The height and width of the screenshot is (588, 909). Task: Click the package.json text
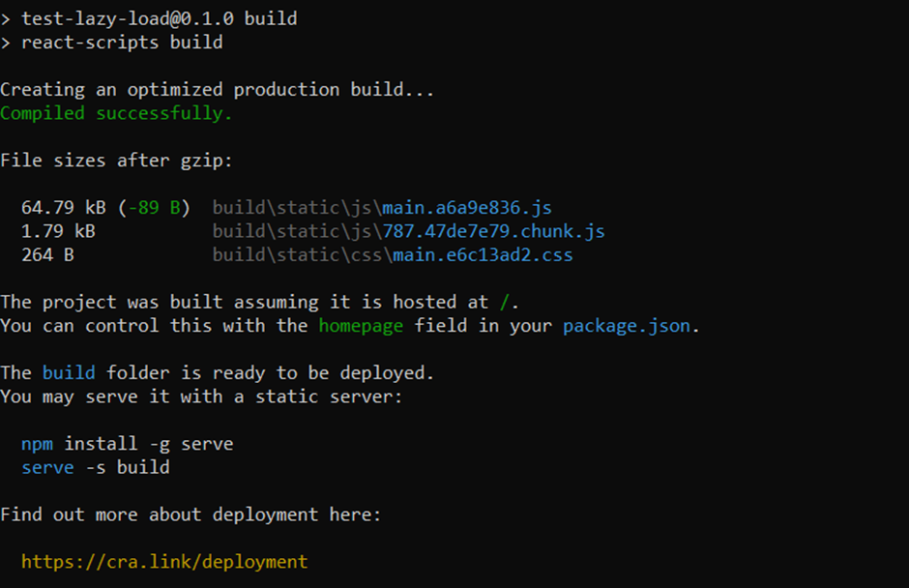point(627,326)
